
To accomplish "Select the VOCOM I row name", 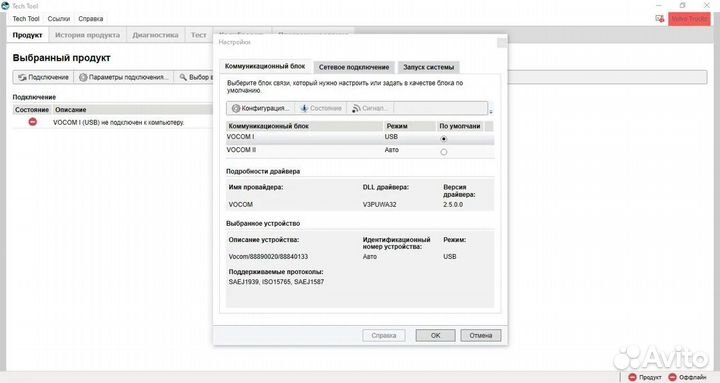I will point(240,137).
